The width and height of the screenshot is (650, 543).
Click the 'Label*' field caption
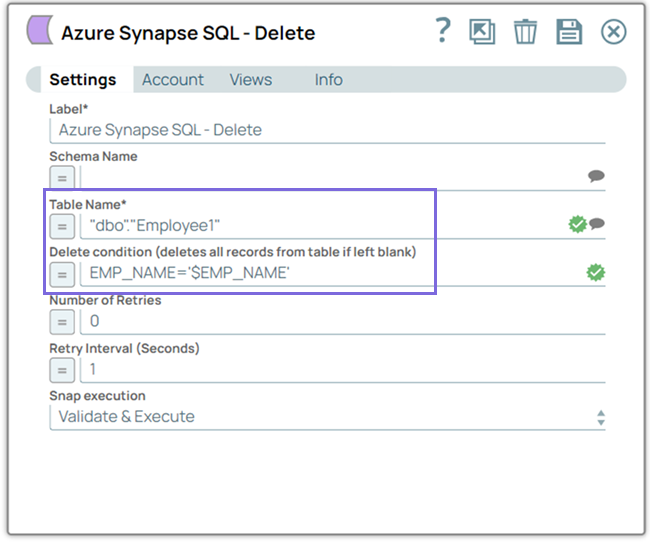click(68, 109)
